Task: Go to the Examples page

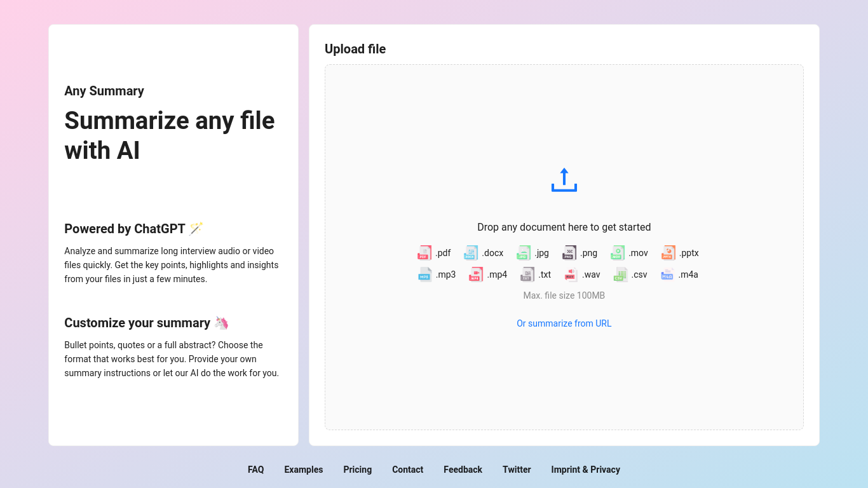Action: (x=303, y=470)
